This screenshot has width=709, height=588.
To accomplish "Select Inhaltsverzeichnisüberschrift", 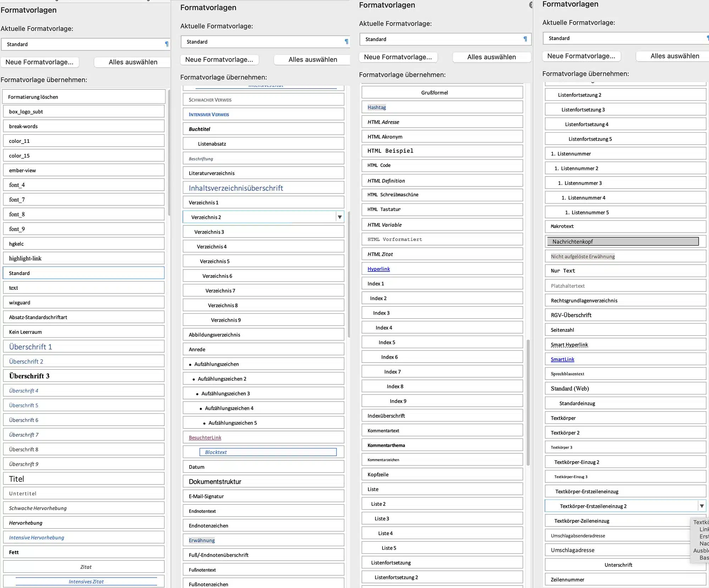I will [263, 188].
